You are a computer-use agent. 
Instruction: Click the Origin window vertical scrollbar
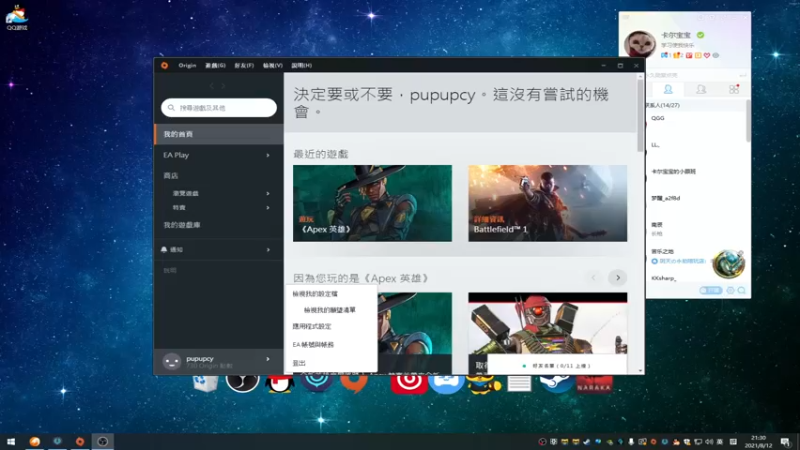640,116
